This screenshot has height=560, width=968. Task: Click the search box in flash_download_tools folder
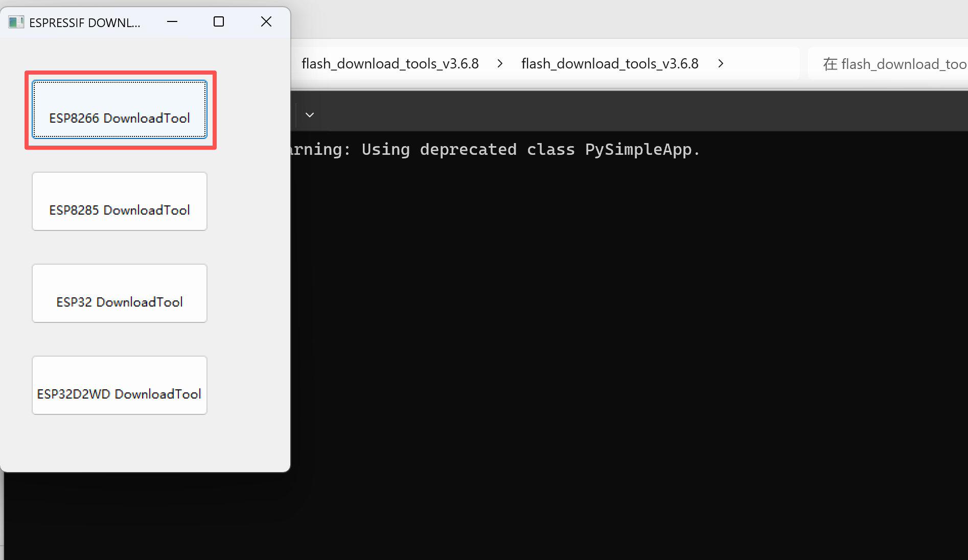click(x=888, y=64)
